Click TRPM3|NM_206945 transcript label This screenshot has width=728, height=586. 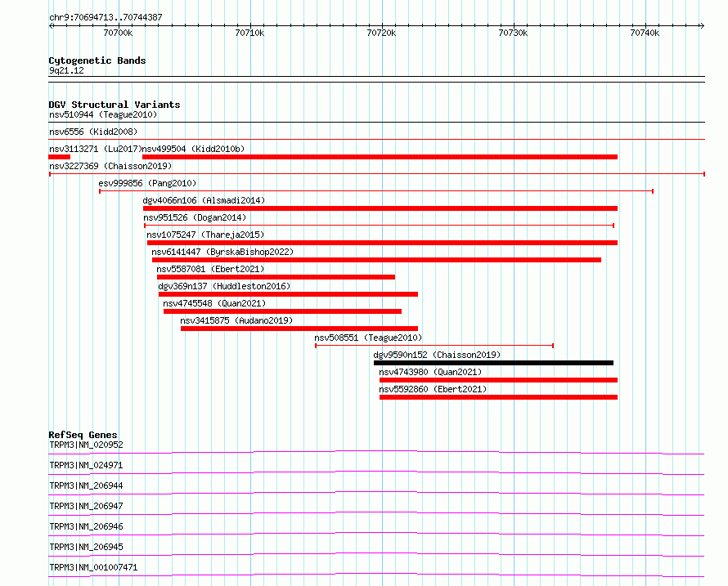pyautogui.click(x=86, y=547)
